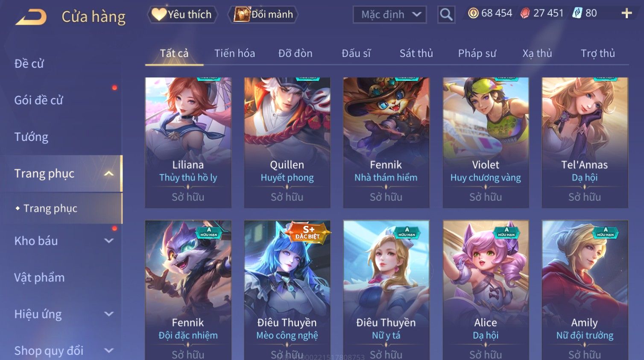The width and height of the screenshot is (644, 360).
Task: Select the Sát thủ tab
Action: coord(416,53)
